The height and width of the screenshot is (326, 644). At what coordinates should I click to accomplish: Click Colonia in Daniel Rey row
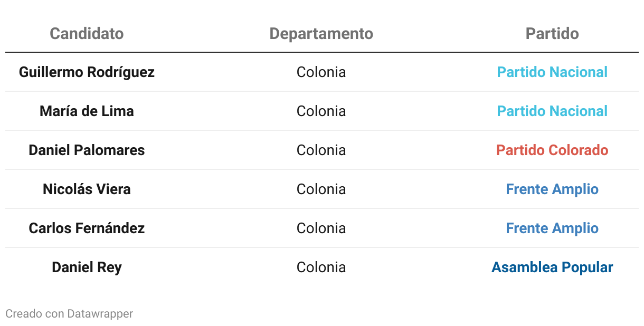click(x=321, y=267)
